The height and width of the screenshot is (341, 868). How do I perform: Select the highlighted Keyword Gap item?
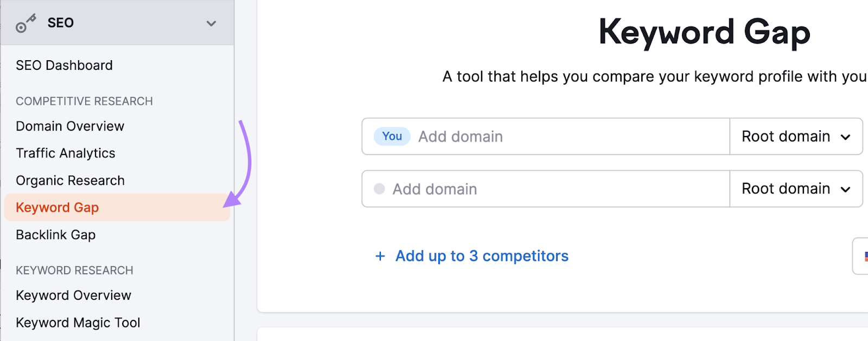(x=57, y=207)
